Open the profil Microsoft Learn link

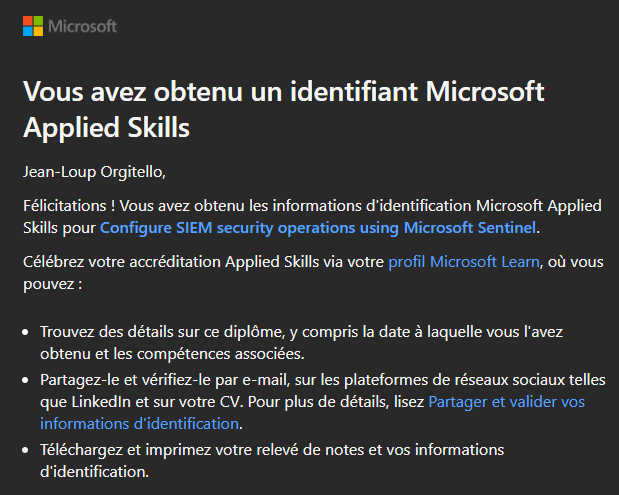(x=464, y=262)
